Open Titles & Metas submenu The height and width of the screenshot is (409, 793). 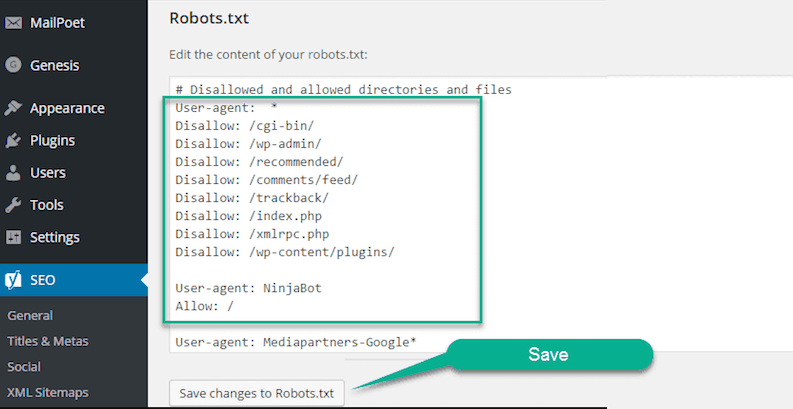click(x=48, y=341)
